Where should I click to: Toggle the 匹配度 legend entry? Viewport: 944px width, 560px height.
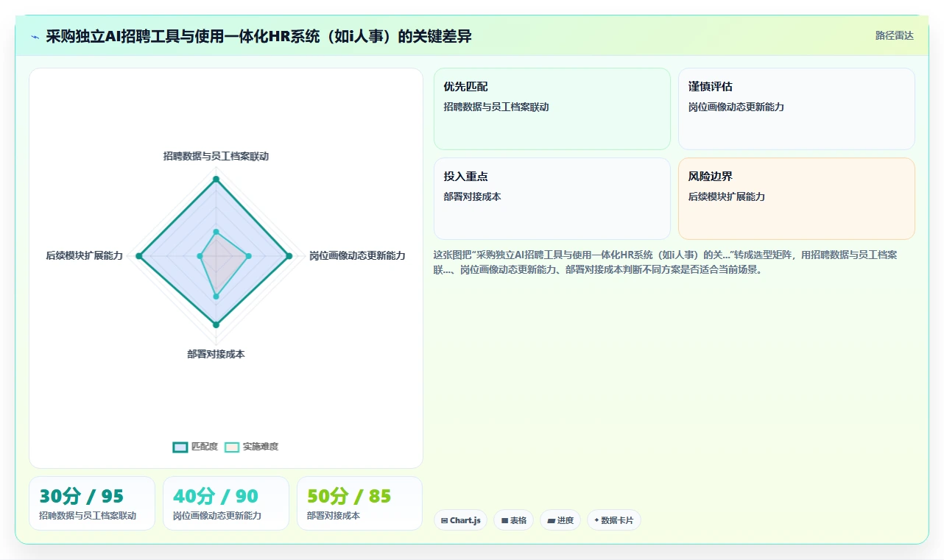195,447
